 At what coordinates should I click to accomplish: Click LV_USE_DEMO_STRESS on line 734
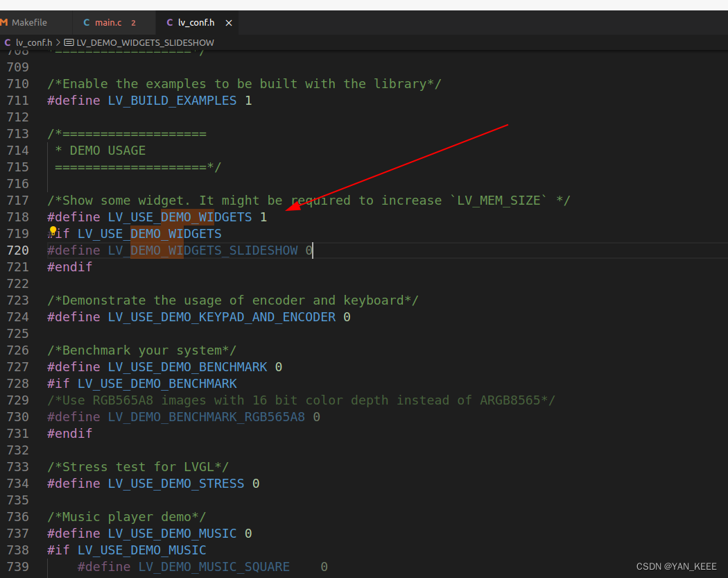click(176, 484)
